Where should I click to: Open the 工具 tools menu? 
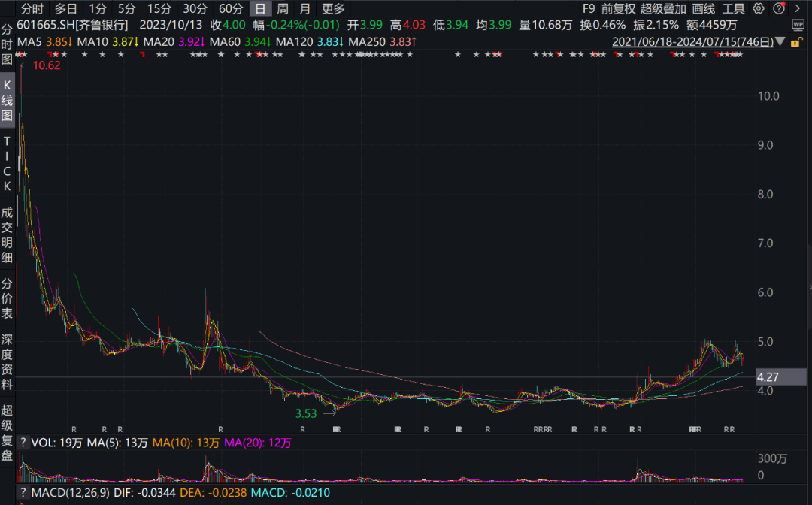coord(733,9)
